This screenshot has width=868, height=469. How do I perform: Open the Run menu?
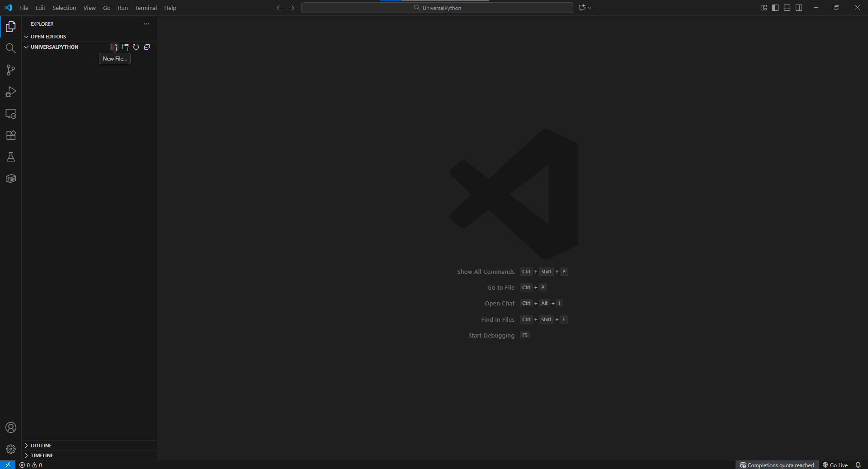[122, 8]
